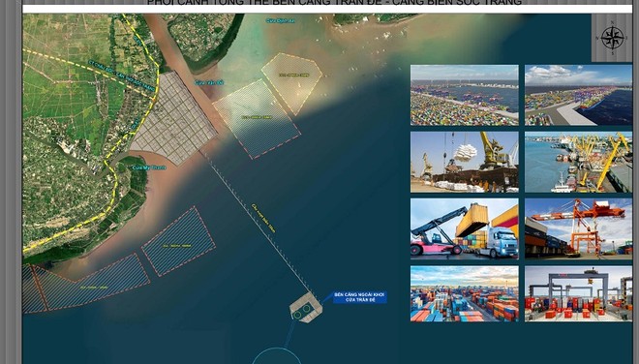Click the 'Cửa Định An' map label
The width and height of the screenshot is (639, 364).
pos(281,20)
